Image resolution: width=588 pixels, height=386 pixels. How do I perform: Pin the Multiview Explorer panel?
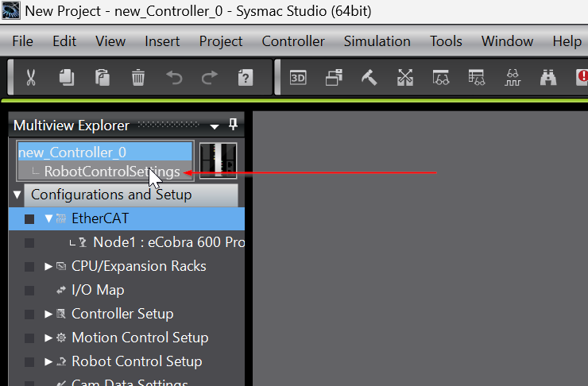point(233,125)
